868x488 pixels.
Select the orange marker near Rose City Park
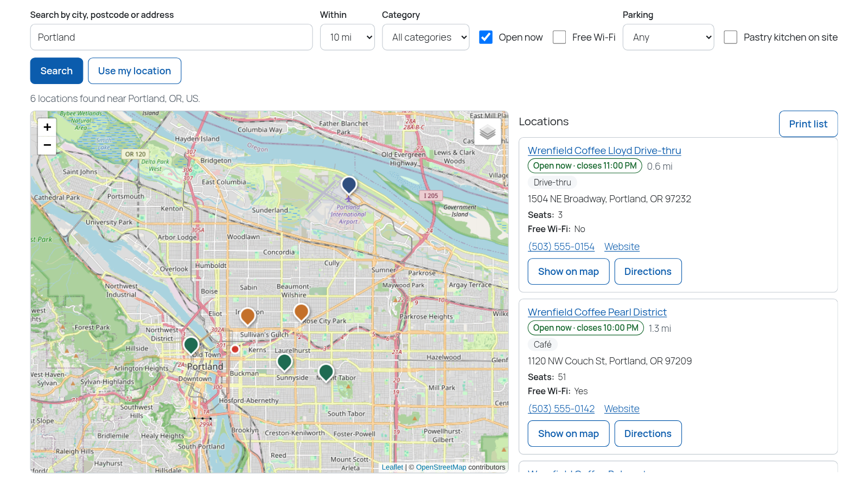point(301,313)
